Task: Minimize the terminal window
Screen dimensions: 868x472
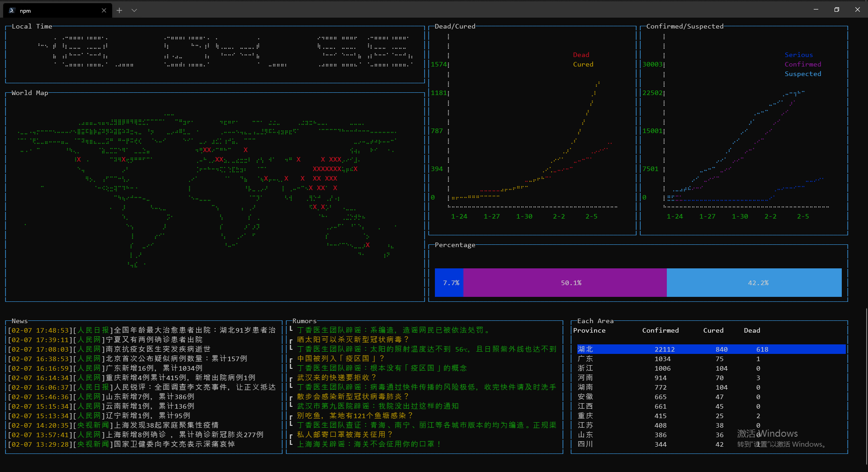Action: click(x=816, y=10)
